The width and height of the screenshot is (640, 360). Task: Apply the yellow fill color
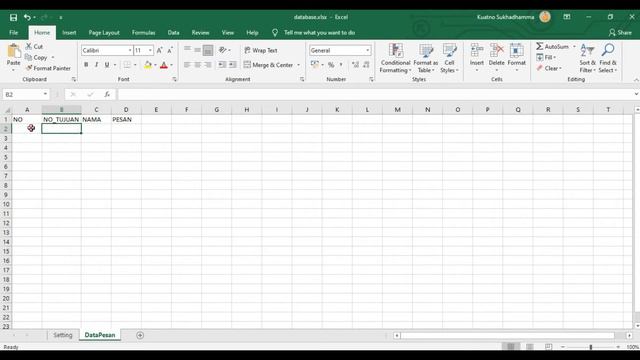148,64
